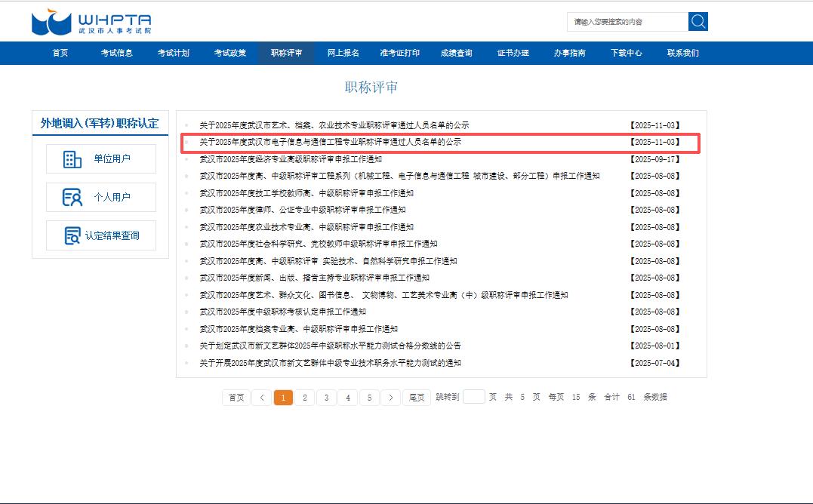813x504 pixels.
Task: Click the magnifier search icon button
Action: tap(698, 22)
